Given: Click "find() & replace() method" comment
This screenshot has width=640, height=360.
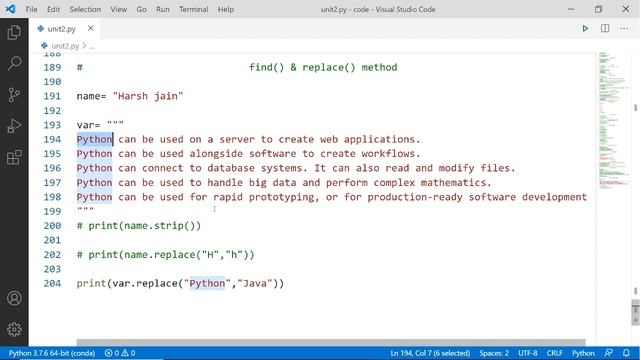Looking at the screenshot, I should coord(323,67).
